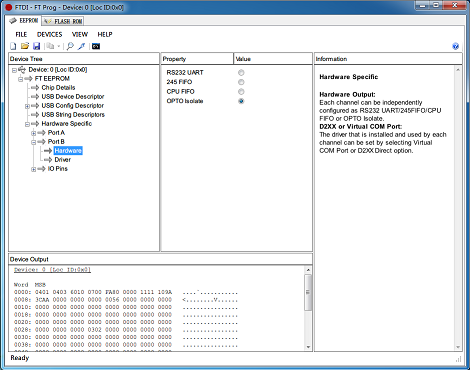470x370 pixels.
Task: Select Driver under Port B
Action: coord(63,160)
